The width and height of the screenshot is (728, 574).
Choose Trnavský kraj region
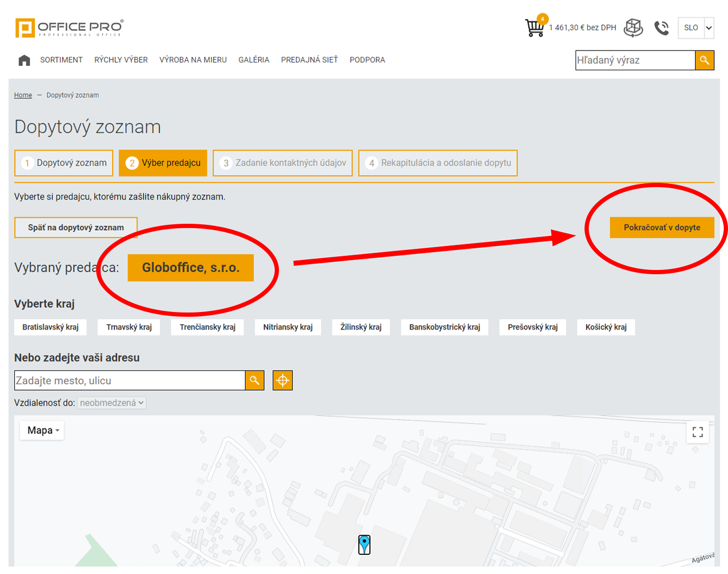[x=129, y=327]
